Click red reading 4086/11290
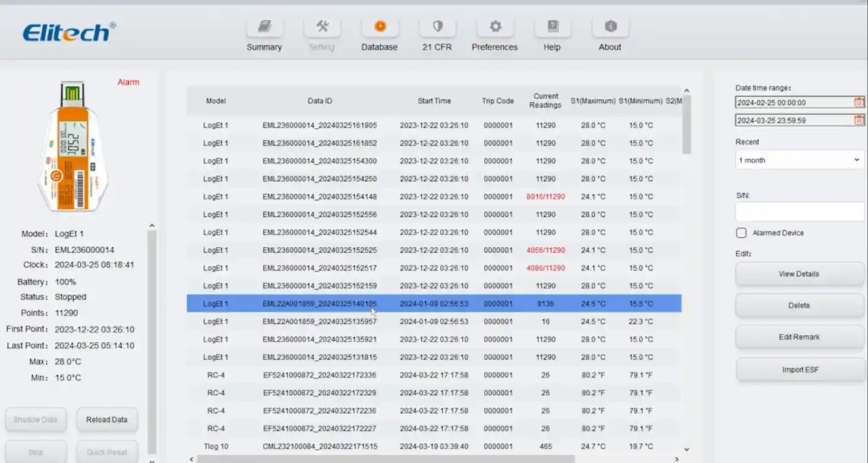 coord(545,268)
